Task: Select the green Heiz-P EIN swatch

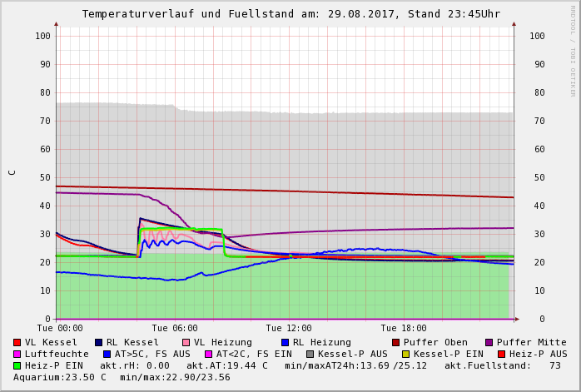Action: pos(17,365)
